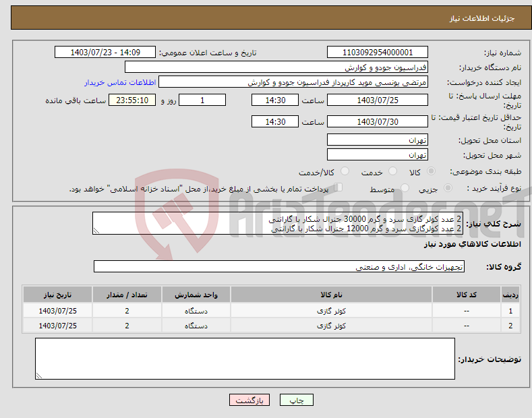Screen dimensions: 532x418
Task: Click the تعداد / مقدار column header
Action: coord(127,295)
